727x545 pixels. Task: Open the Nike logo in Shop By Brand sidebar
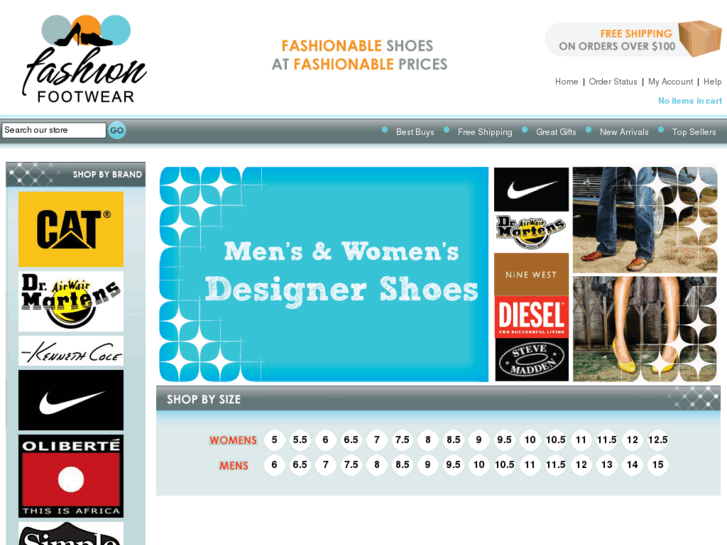pos(71,400)
